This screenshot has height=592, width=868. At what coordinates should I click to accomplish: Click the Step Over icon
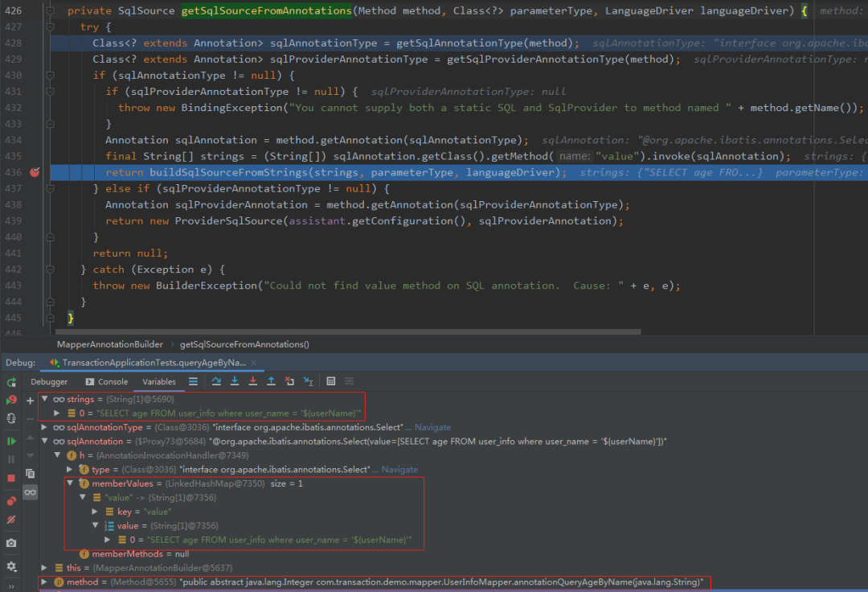(216, 381)
